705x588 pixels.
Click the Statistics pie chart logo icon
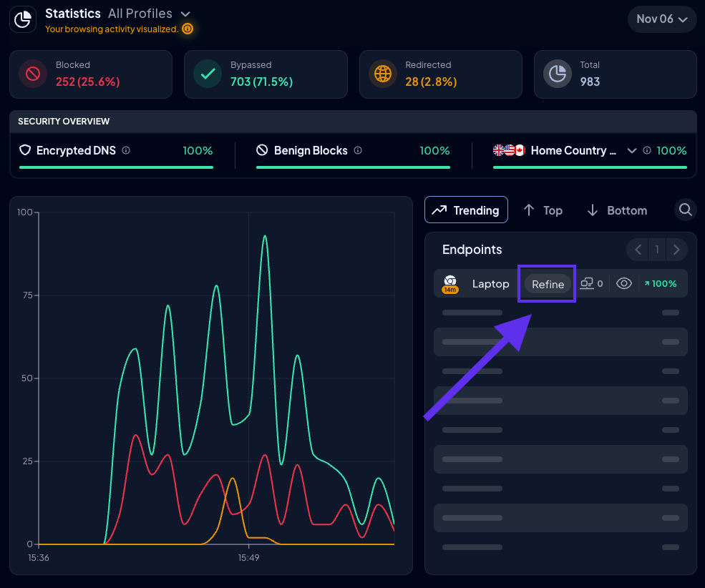pyautogui.click(x=23, y=20)
